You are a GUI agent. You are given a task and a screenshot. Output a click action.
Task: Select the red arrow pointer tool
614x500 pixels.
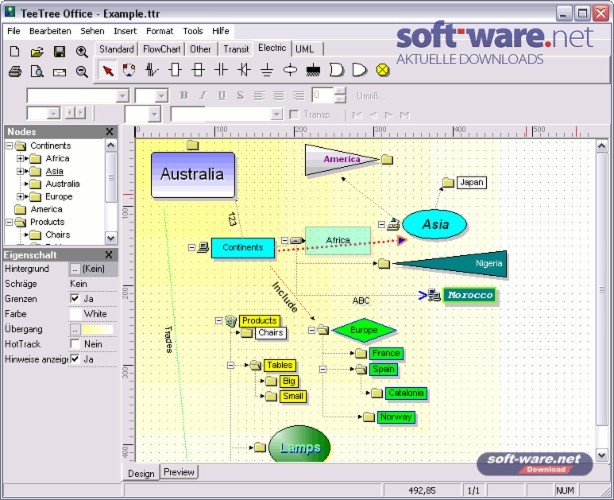[x=108, y=70]
